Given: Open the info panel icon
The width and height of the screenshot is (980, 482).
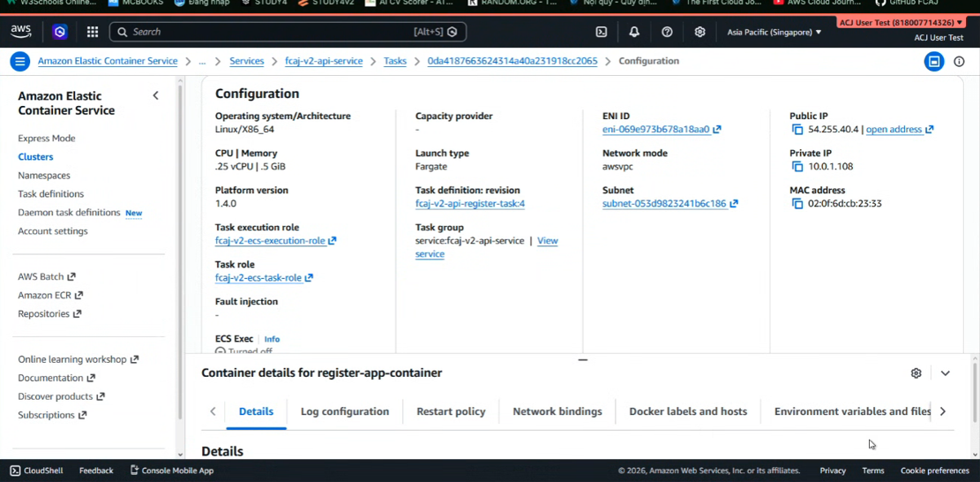Looking at the screenshot, I should coord(959,61).
